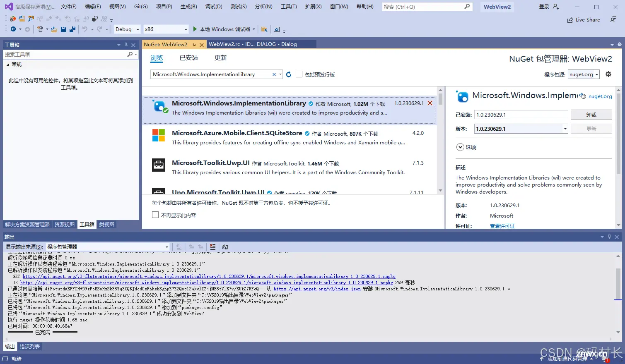The width and height of the screenshot is (625, 364).
Task: Open the NuGet search history dropdown arrow
Action: [280, 74]
